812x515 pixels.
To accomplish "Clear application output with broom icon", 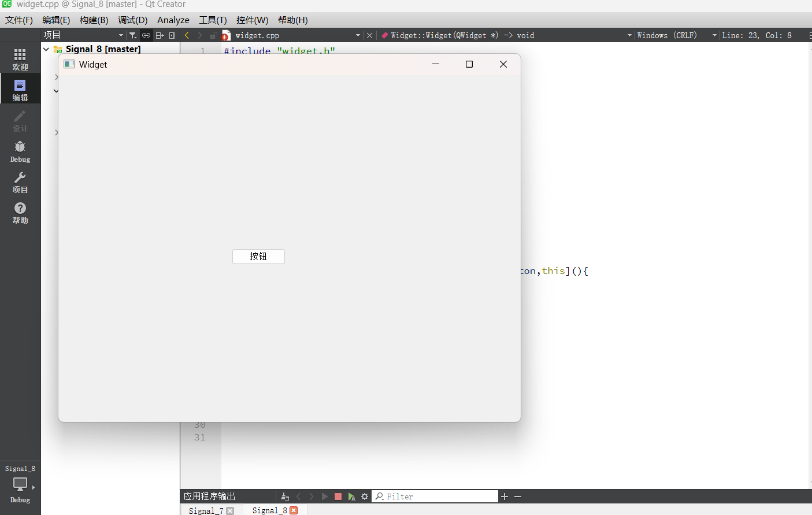I will [x=285, y=497].
